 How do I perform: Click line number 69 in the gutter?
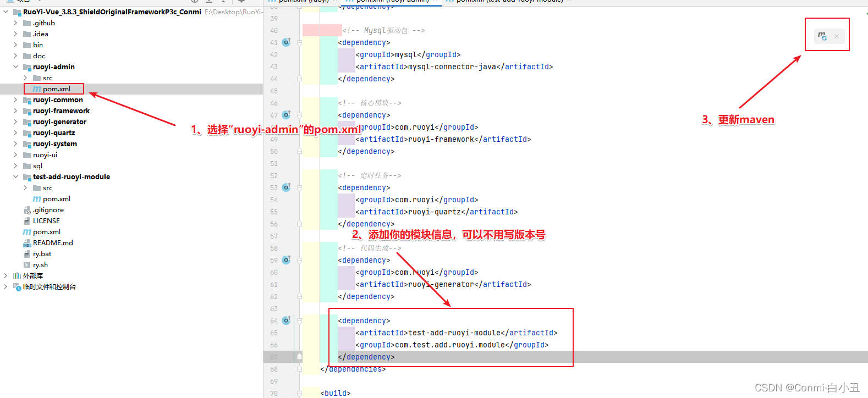click(x=274, y=381)
